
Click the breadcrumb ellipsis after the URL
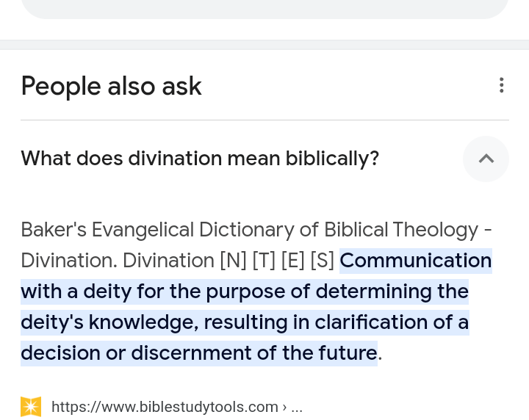(x=297, y=407)
